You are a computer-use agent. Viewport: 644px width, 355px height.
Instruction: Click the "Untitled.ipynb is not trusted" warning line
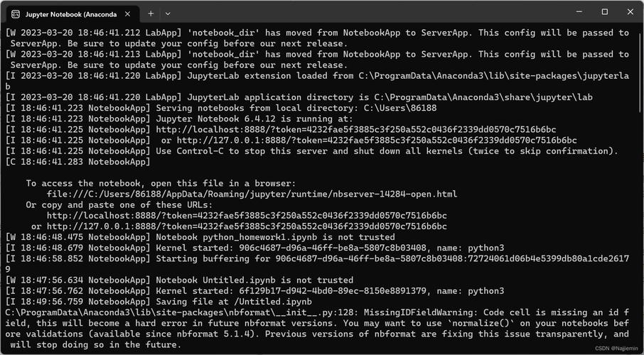tap(254, 280)
